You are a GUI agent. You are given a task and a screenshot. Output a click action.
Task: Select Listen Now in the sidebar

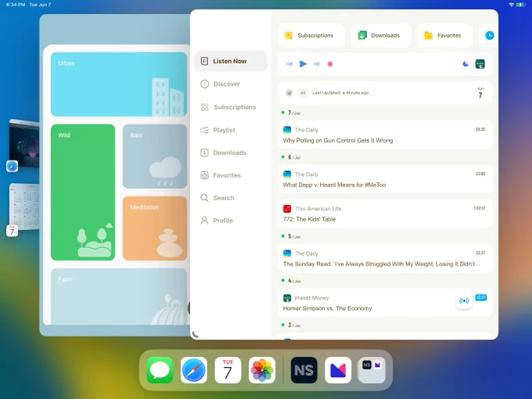tap(231, 61)
